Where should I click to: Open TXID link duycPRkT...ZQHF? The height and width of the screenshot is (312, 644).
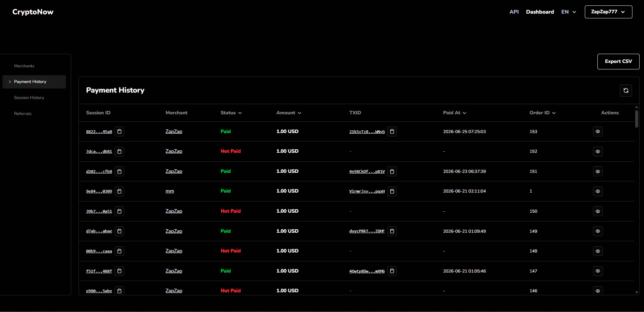pos(367,231)
